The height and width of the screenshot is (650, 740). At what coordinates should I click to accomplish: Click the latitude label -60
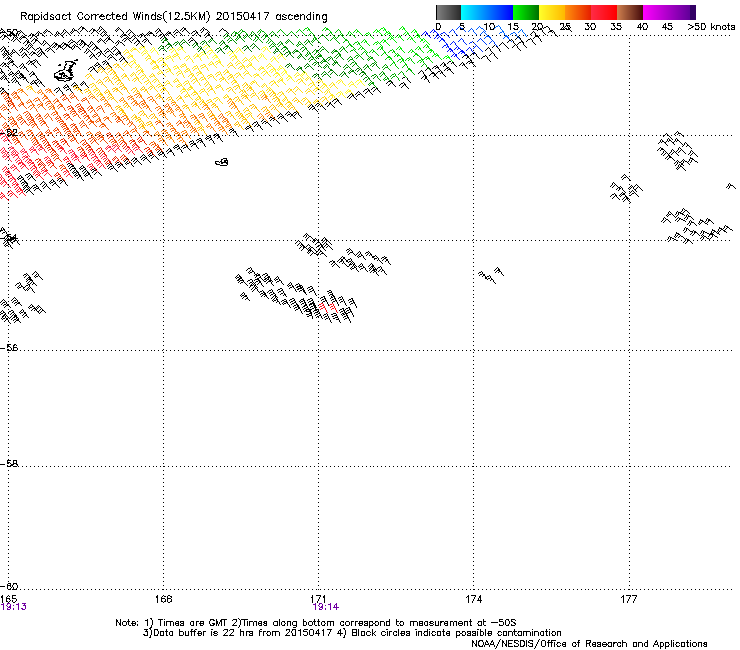pyautogui.click(x=9, y=586)
